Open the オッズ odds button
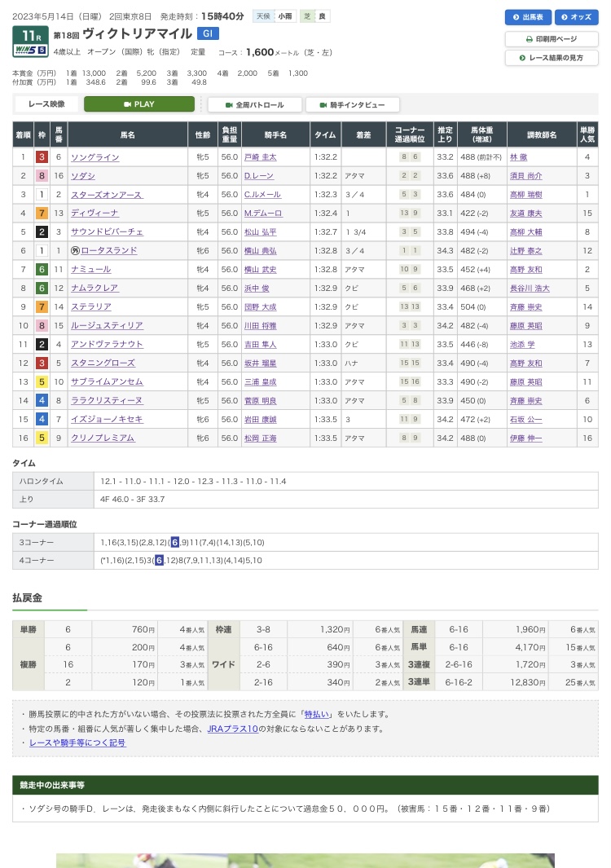The width and height of the screenshot is (611, 868). pyautogui.click(x=576, y=17)
